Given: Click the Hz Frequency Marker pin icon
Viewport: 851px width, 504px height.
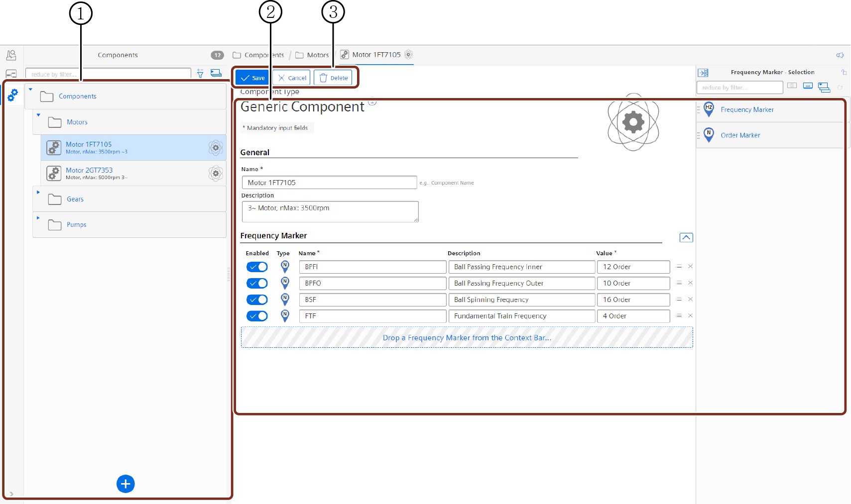Looking at the screenshot, I should click(709, 109).
